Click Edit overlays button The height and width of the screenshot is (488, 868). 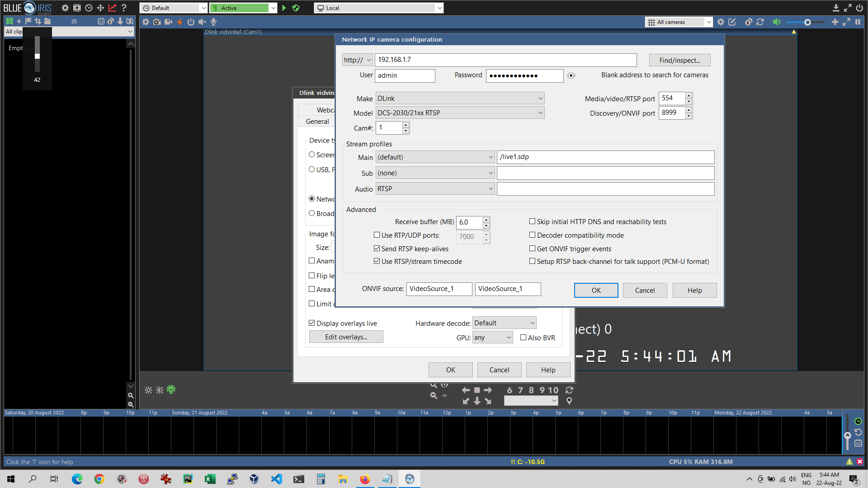pyautogui.click(x=346, y=337)
